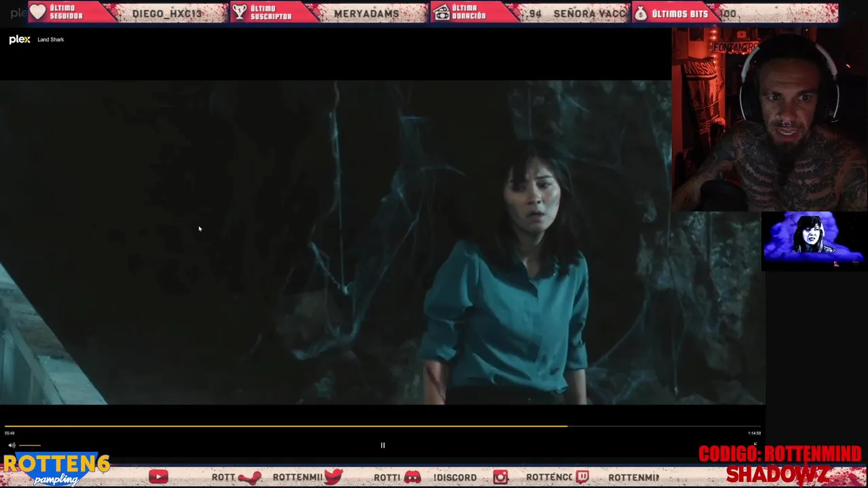Click the Plex logo
The width and height of the screenshot is (868, 488).
coord(20,39)
